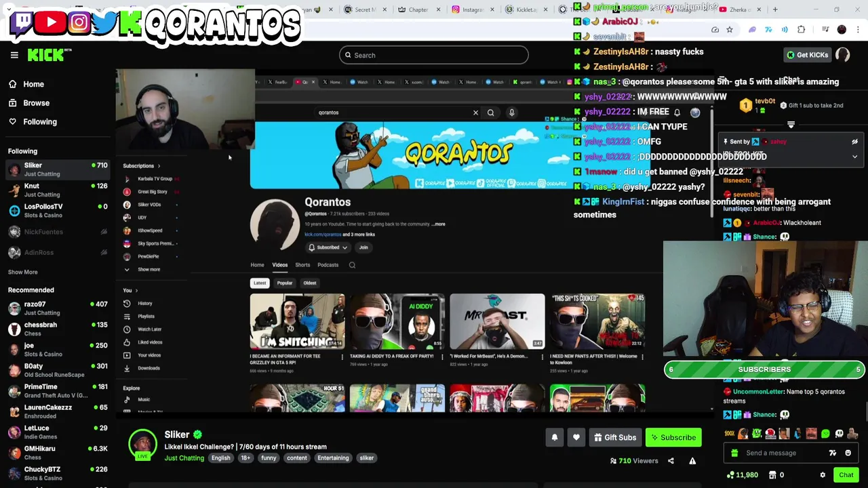Viewport: 868px width, 488px height.
Task: Show more followed channels
Action: click(x=23, y=272)
